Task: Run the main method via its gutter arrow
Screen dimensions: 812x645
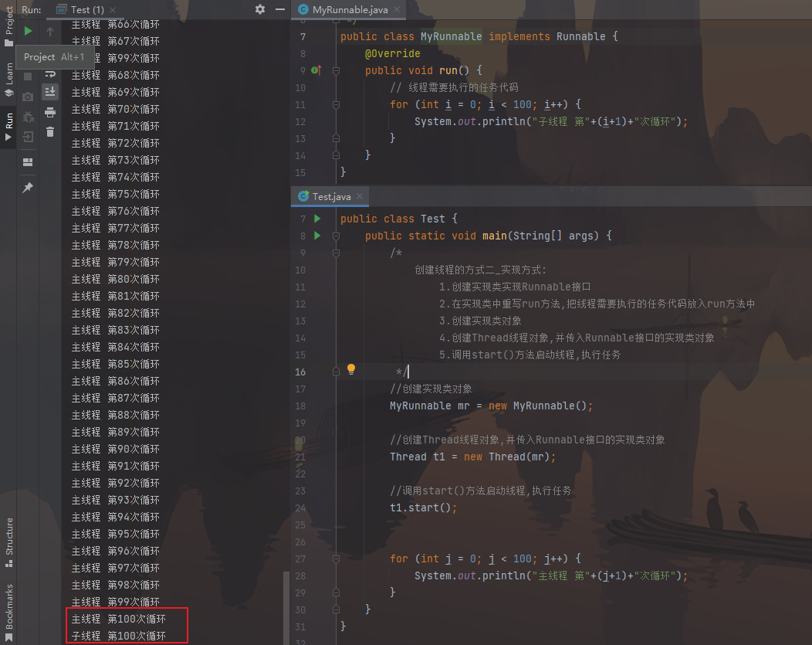Action: pos(317,236)
